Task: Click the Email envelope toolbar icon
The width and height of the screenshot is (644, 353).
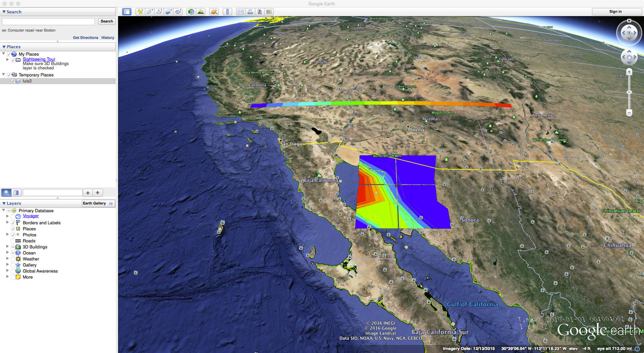Action: 240,12
